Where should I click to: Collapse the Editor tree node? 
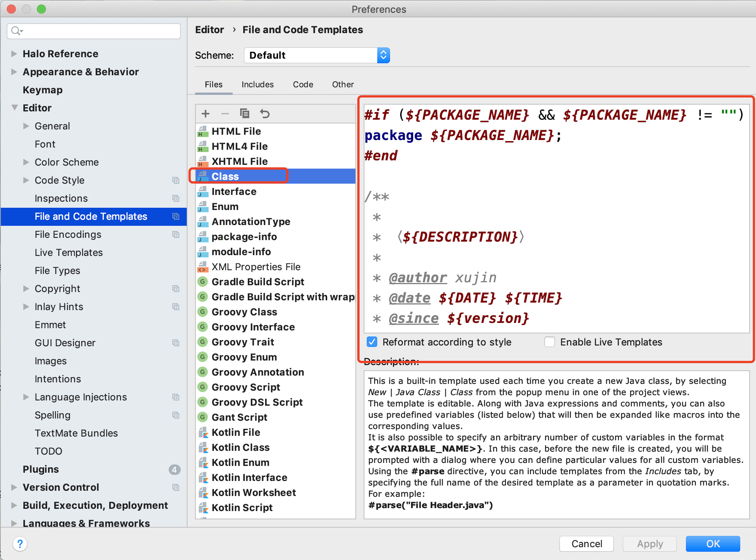pos(15,108)
